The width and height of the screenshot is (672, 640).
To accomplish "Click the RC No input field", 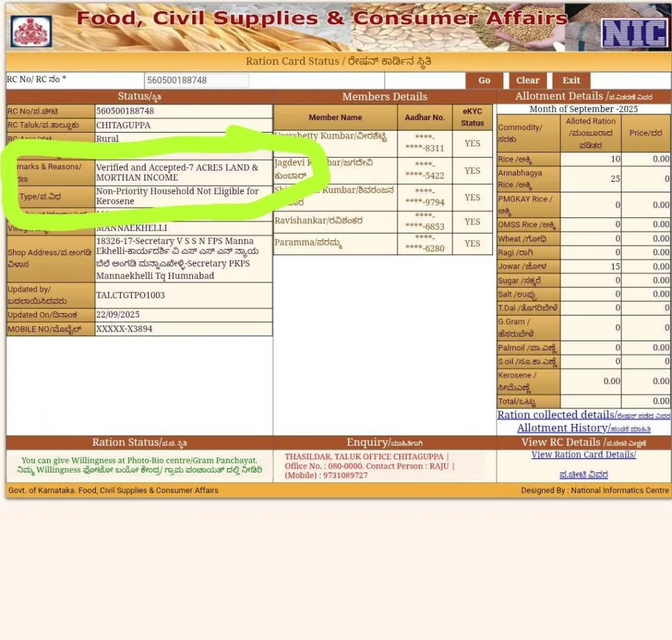I will click(x=197, y=81).
